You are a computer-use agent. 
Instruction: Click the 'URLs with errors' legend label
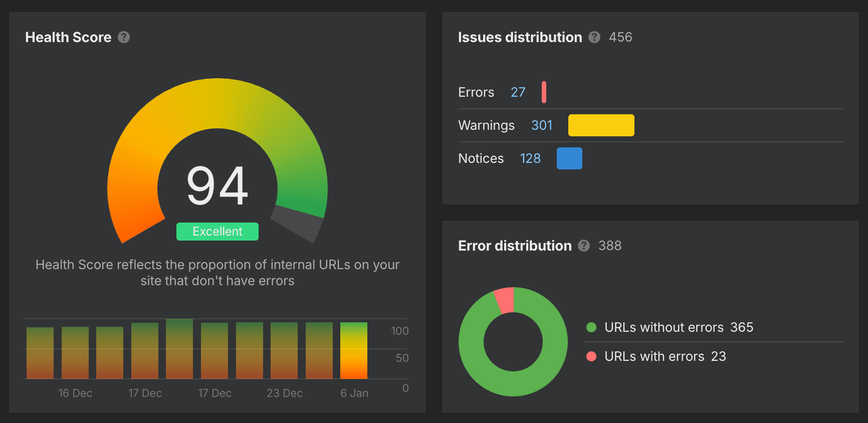click(655, 356)
